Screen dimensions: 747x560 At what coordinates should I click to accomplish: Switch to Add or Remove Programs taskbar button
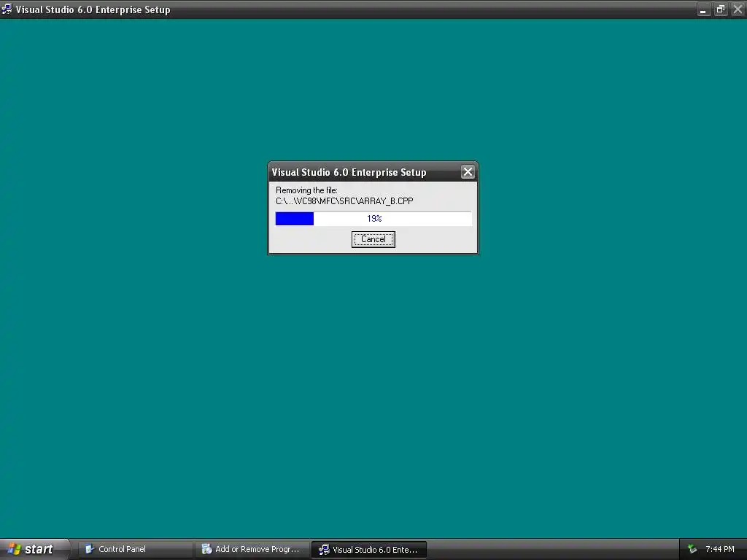(252, 549)
